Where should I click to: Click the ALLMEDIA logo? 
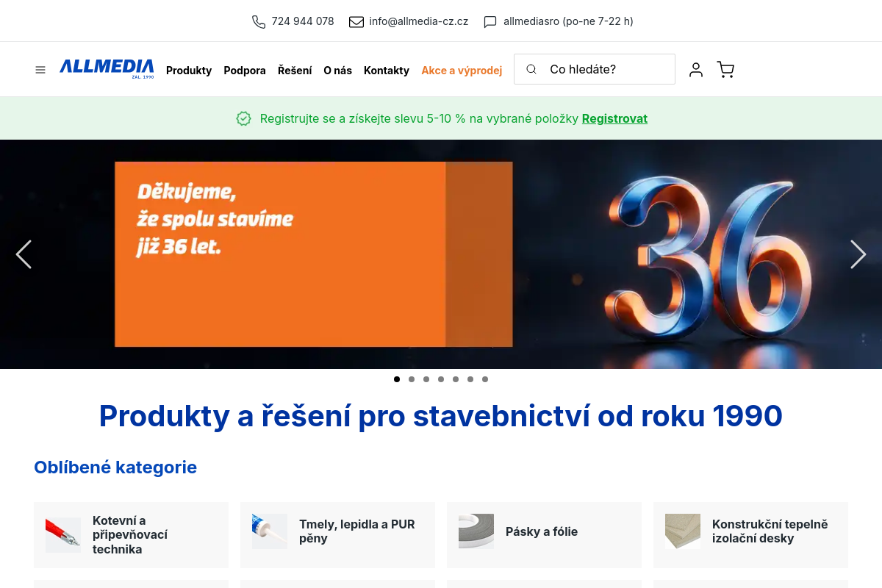pos(107,68)
